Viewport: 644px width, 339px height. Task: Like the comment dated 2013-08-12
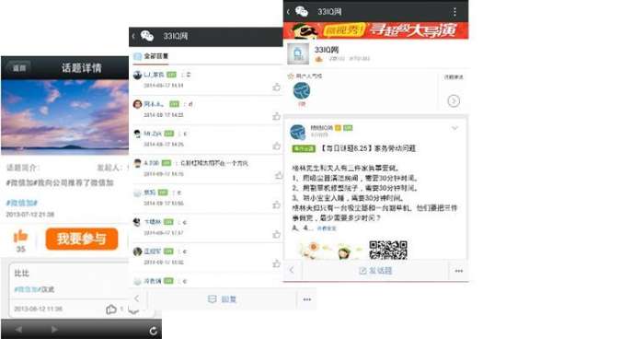click(x=111, y=309)
